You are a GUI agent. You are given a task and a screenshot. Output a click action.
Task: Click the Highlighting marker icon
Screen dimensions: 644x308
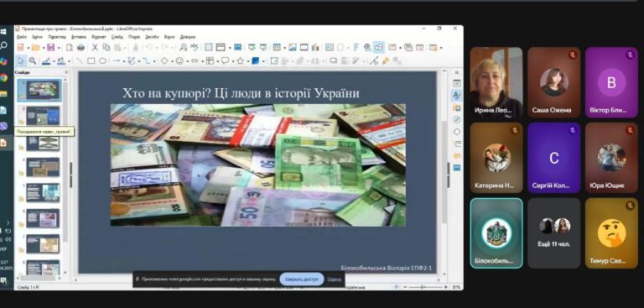click(x=386, y=61)
